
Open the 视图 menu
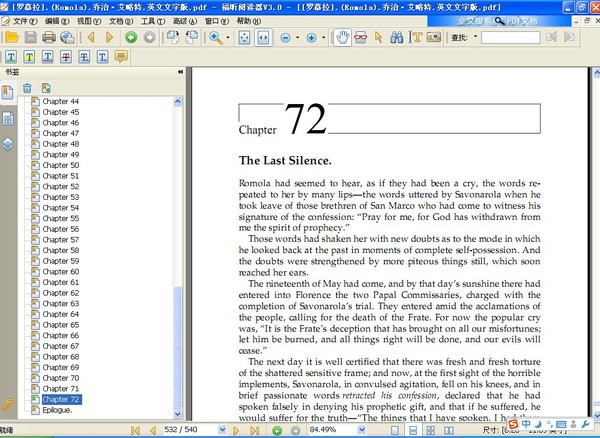point(89,21)
